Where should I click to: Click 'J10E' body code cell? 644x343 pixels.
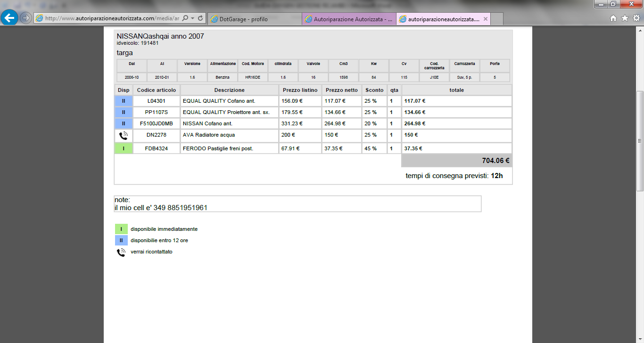click(x=434, y=77)
